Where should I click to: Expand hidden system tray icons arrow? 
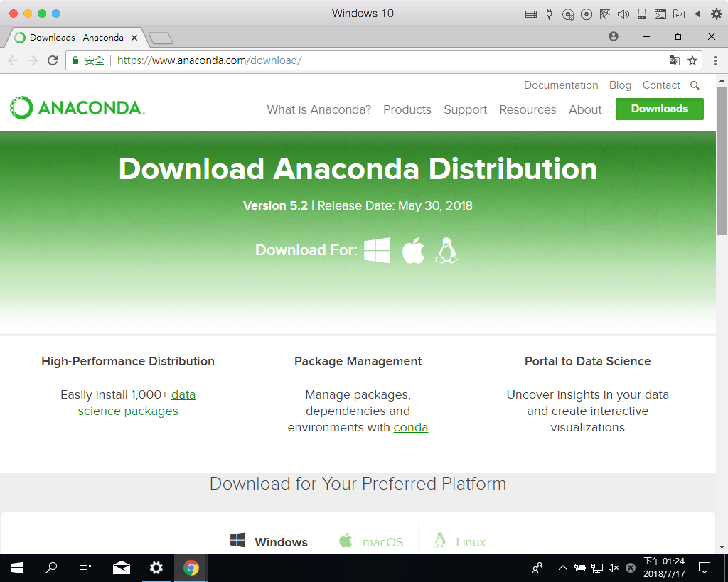pyautogui.click(x=563, y=568)
